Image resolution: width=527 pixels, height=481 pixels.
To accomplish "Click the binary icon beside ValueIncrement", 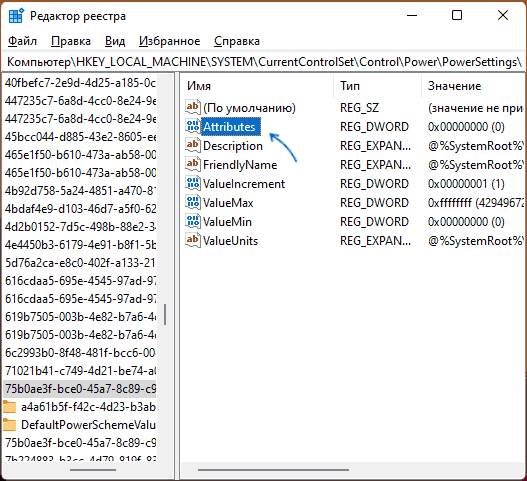I will pos(193,184).
